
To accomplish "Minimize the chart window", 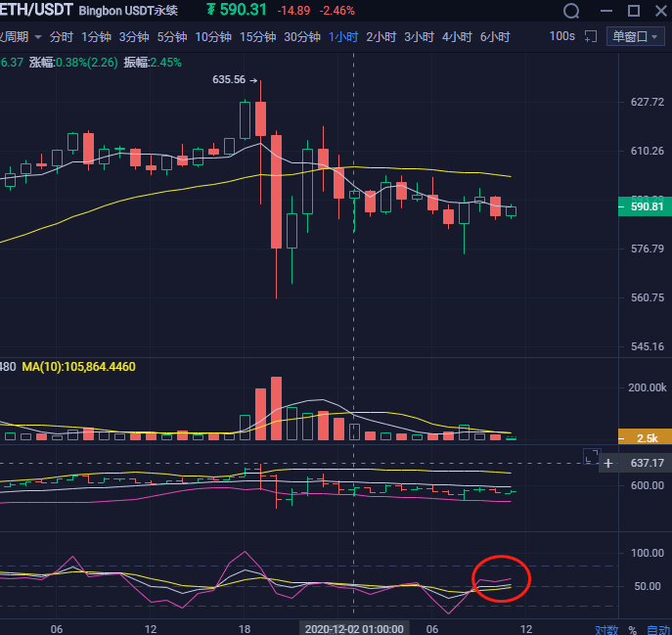I will 606,11.
